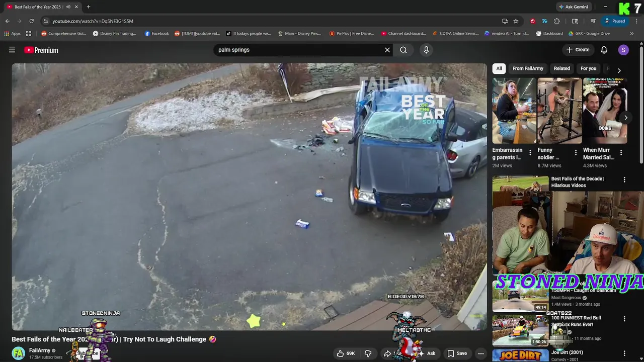Open more actions ellipsis below video
Viewport: 644px width, 362px height.
481,353
